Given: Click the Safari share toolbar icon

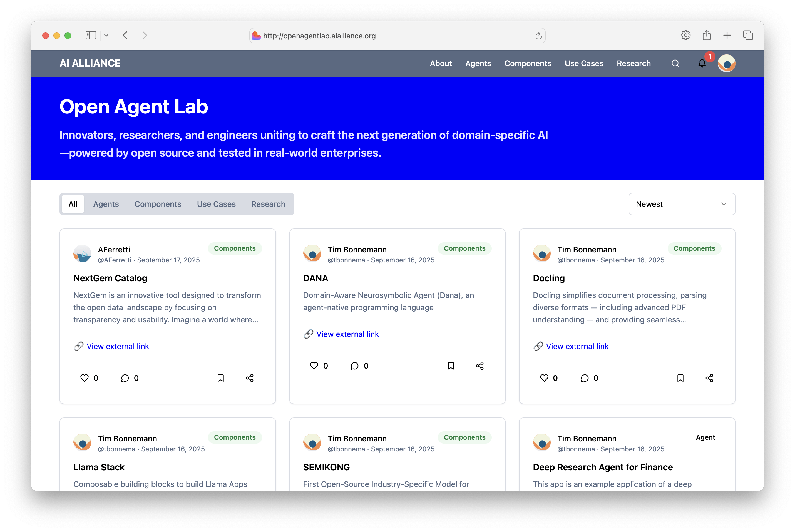Looking at the screenshot, I should 706,35.
